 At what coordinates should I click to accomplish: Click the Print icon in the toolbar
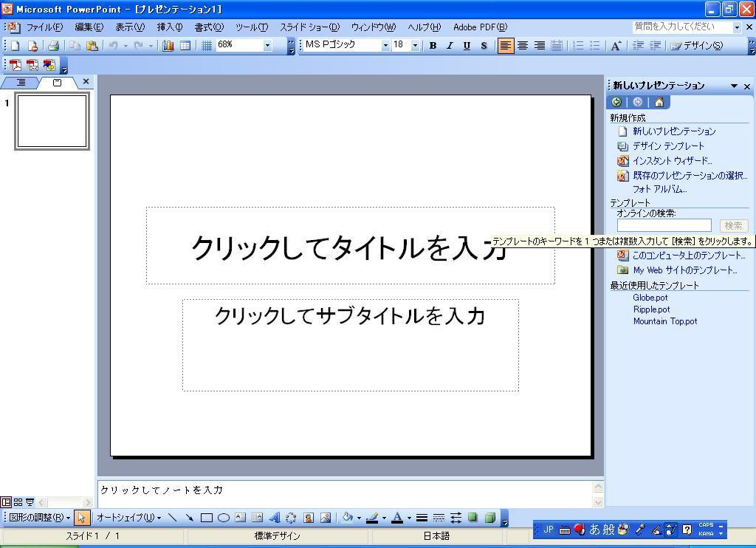[53, 46]
